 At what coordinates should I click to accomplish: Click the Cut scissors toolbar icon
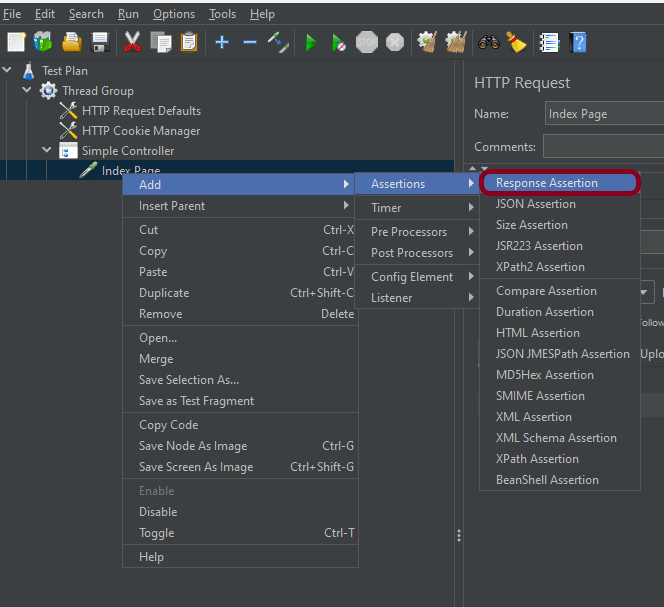pyautogui.click(x=132, y=42)
